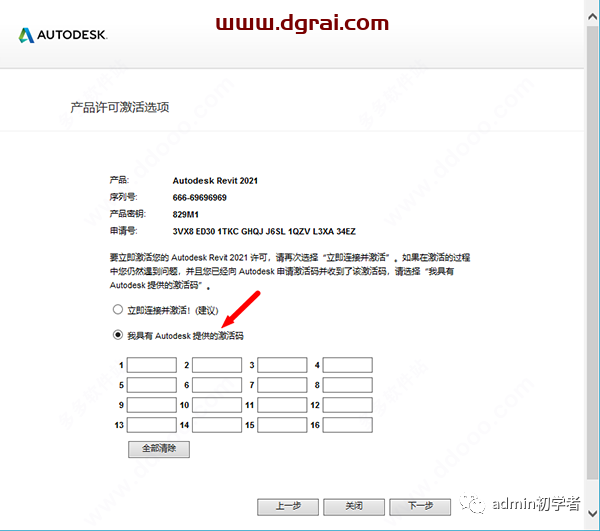The width and height of the screenshot is (600, 531).
Task: Click activation code field 6
Action: 217,385
